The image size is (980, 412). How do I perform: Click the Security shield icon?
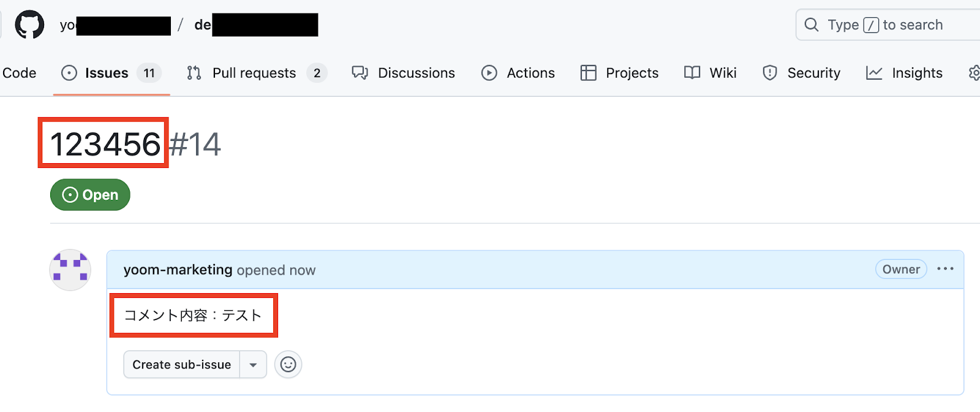(x=770, y=73)
